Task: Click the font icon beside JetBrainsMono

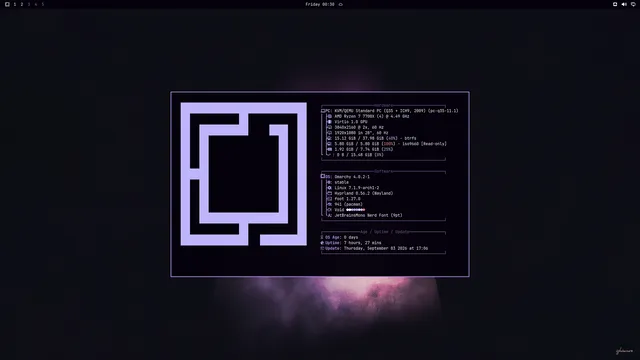Action: click(329, 216)
